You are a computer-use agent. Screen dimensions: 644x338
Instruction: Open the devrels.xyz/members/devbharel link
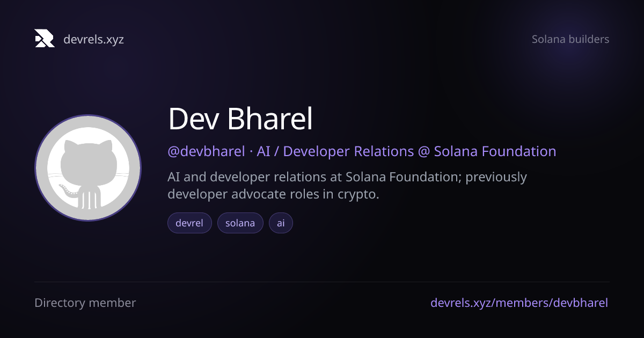[519, 303]
